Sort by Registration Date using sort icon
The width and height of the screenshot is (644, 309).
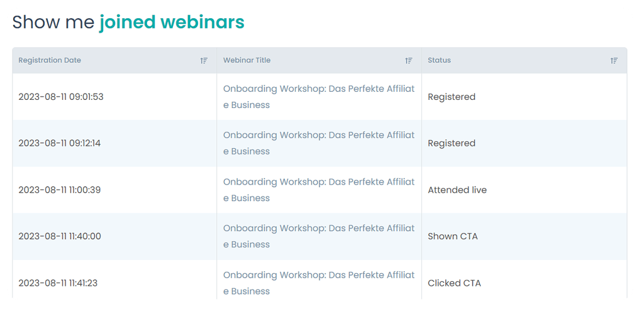click(204, 61)
